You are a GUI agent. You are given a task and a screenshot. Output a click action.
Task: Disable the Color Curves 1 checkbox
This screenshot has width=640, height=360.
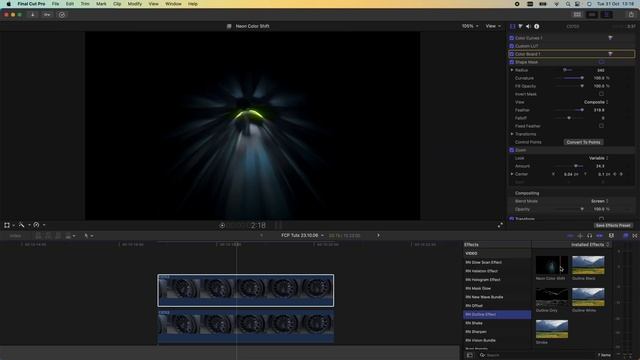[x=511, y=38]
